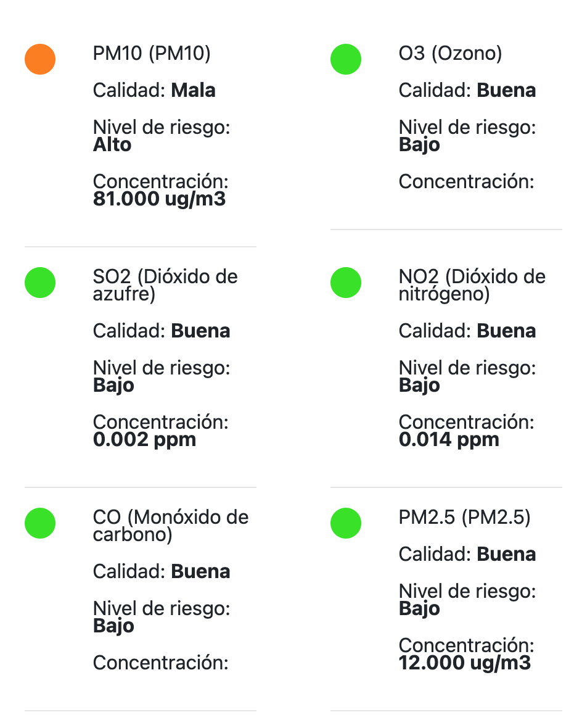Click the green CO status indicator dot

pyautogui.click(x=40, y=523)
